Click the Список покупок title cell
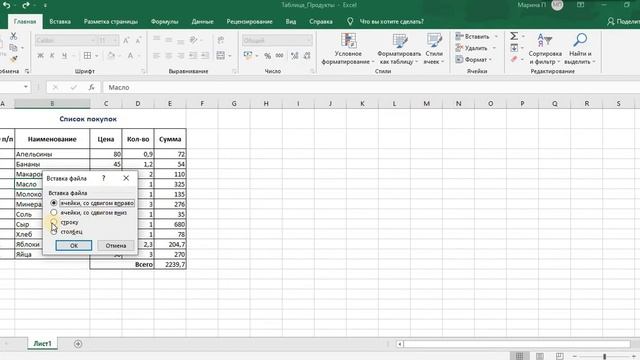Viewport: 640px width, 360px height. tap(88, 119)
